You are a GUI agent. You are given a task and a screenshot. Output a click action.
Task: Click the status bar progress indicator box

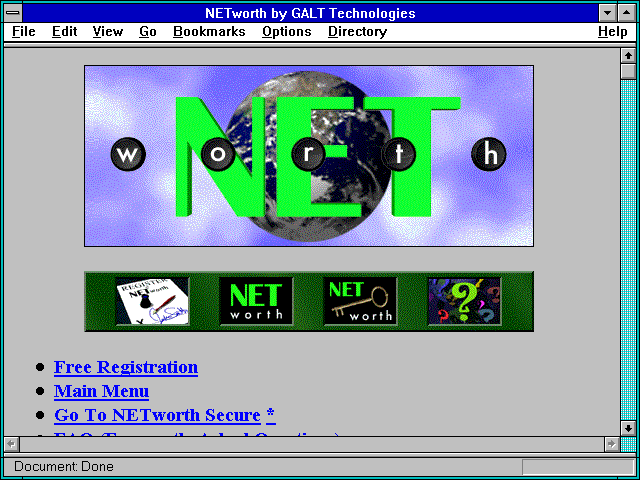578,467
